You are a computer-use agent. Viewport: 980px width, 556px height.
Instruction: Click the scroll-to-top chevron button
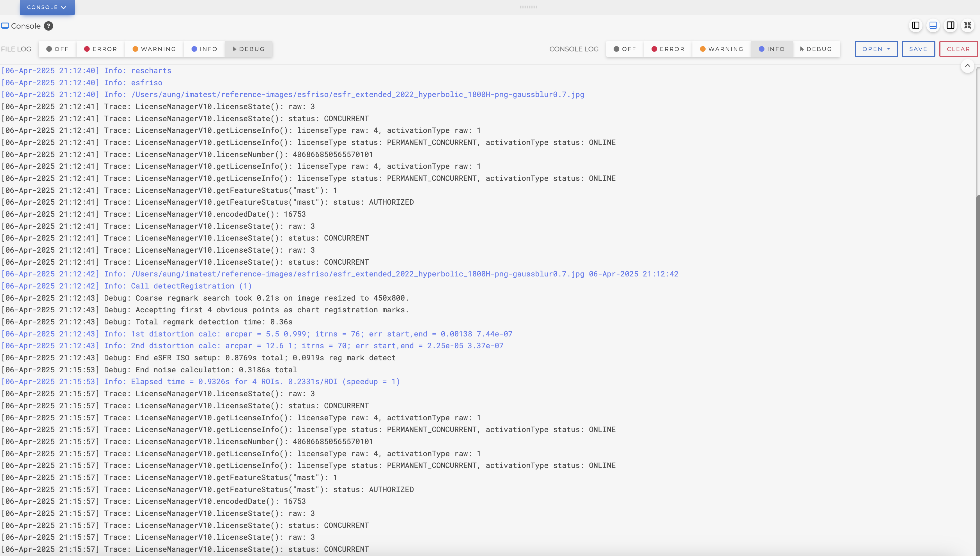[x=967, y=66]
